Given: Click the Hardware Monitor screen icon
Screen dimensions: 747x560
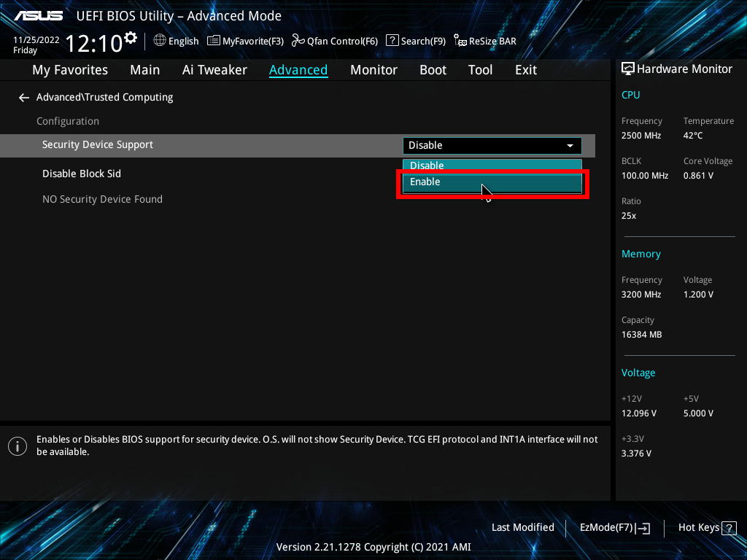Looking at the screenshot, I should (628, 69).
